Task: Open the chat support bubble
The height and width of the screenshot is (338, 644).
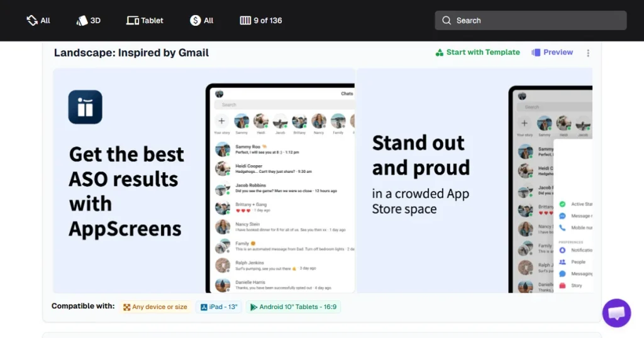Action: [x=616, y=313]
